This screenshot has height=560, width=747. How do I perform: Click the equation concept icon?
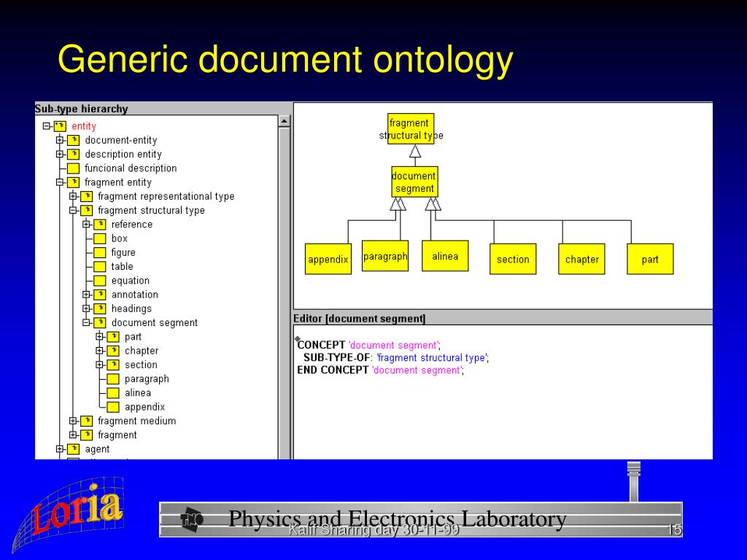pos(100,281)
